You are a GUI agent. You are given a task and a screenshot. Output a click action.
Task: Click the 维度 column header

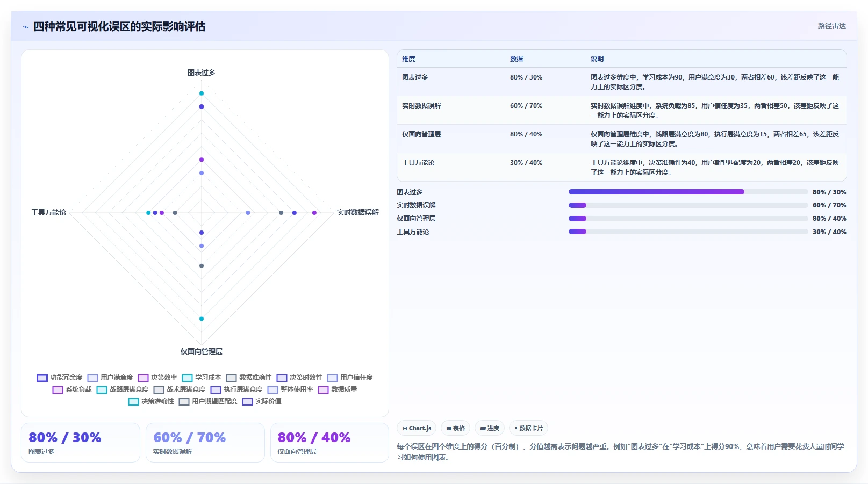click(x=408, y=59)
